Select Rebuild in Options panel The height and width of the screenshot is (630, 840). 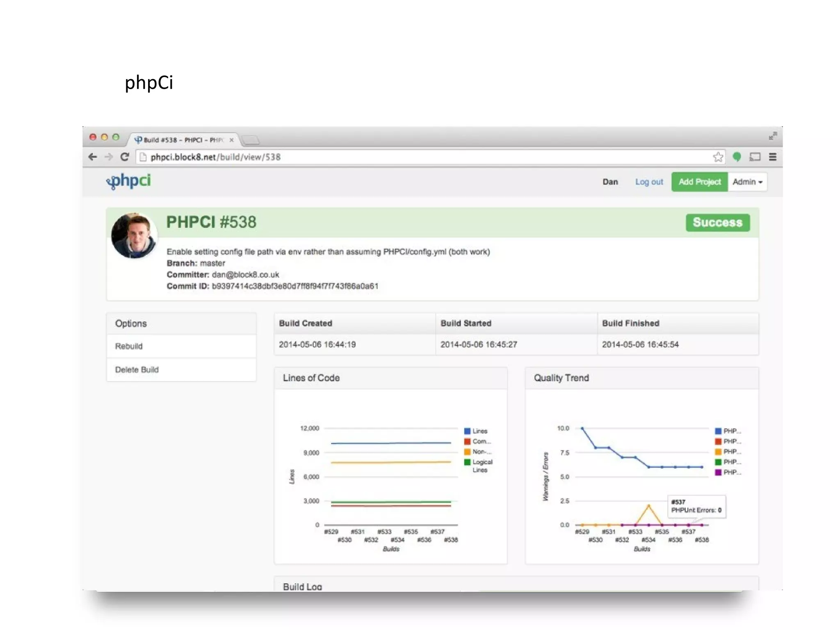pyautogui.click(x=129, y=346)
